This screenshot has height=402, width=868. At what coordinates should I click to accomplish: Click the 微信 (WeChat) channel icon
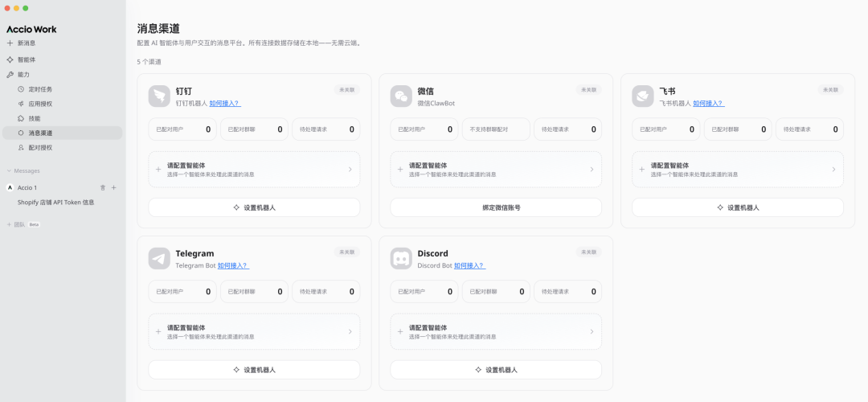click(x=401, y=96)
